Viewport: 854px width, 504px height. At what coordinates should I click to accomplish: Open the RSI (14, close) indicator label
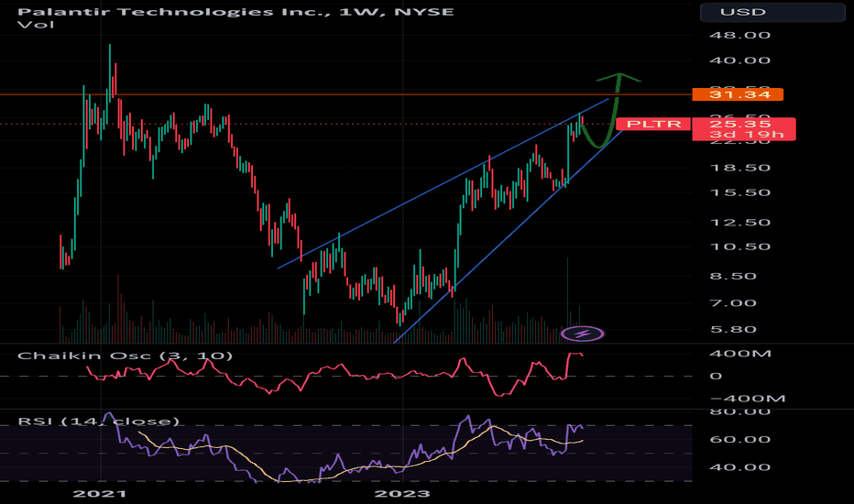[99, 422]
